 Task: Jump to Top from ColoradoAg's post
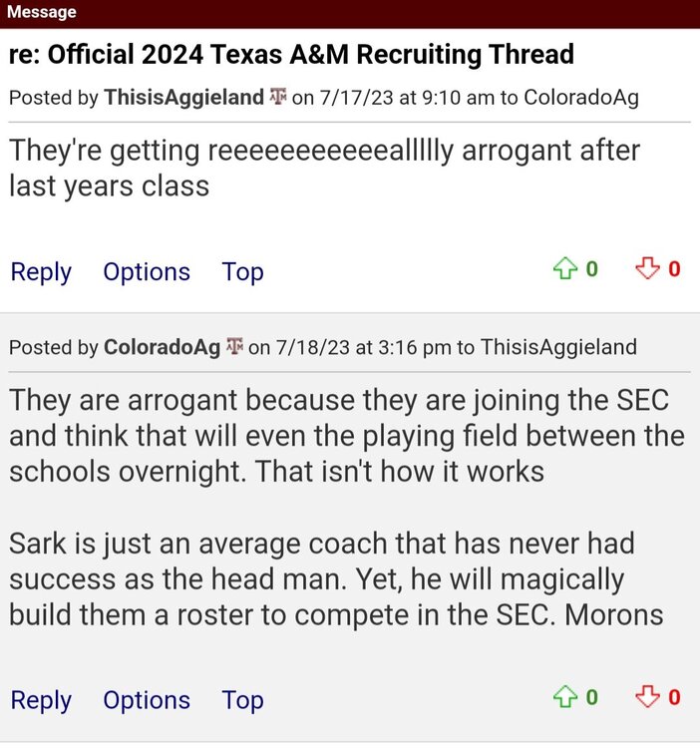tap(242, 701)
